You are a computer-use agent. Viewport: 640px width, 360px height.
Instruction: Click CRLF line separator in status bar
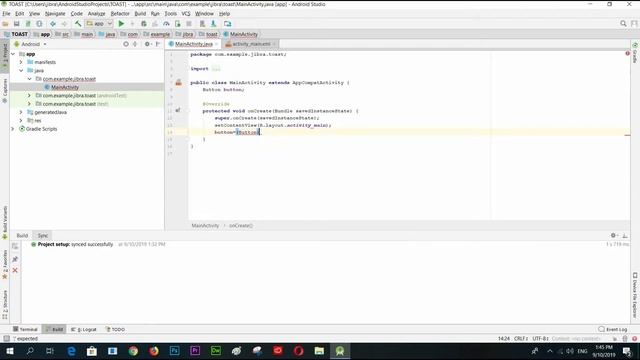(x=521, y=339)
